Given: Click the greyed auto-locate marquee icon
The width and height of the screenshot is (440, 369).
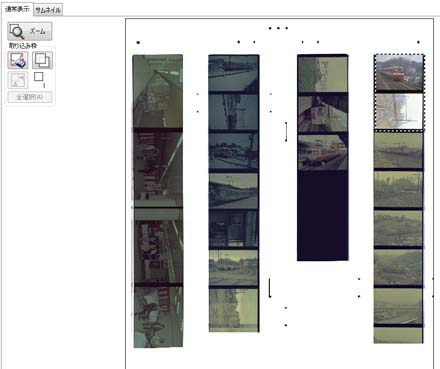Looking at the screenshot, I should pos(18,80).
